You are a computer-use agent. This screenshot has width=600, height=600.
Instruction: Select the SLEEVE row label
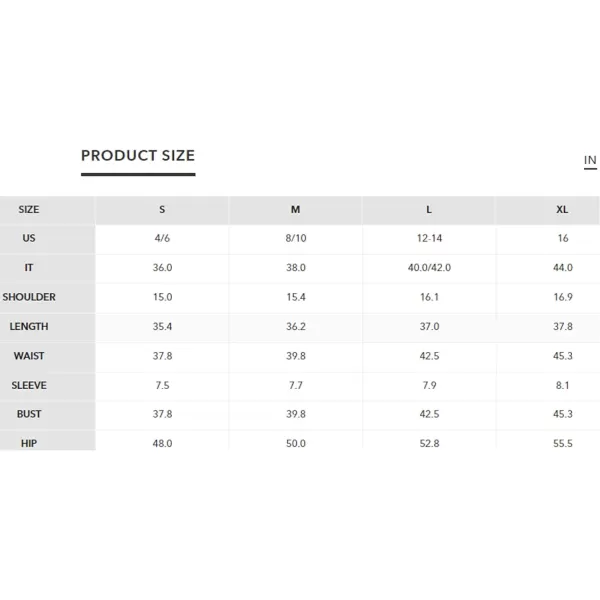29,385
